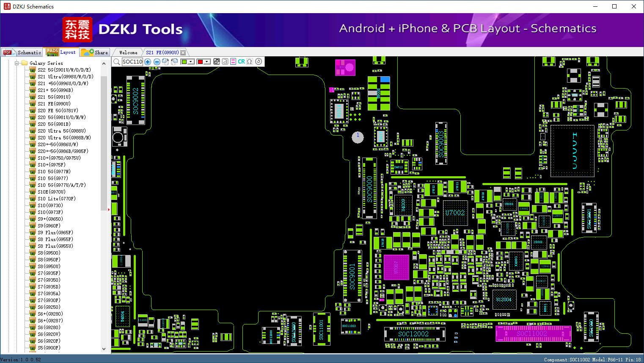Click the PADS icon beside S22 5G(S901U/W/O/D/E)

click(x=33, y=70)
